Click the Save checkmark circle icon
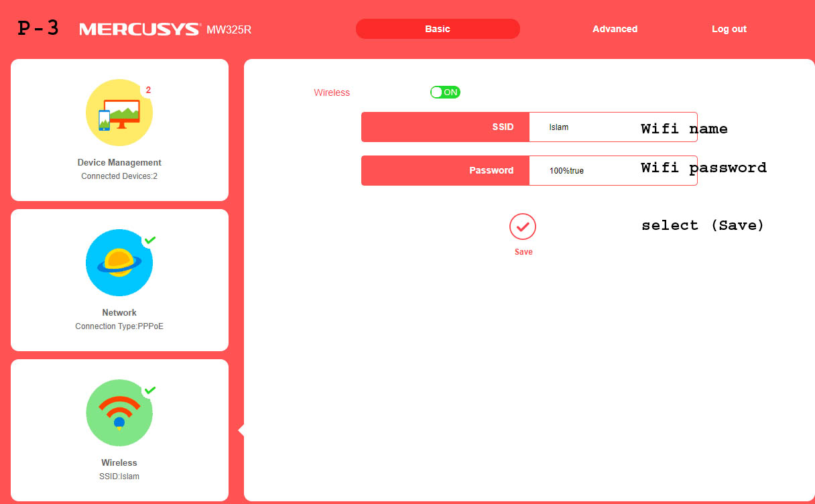 [523, 227]
